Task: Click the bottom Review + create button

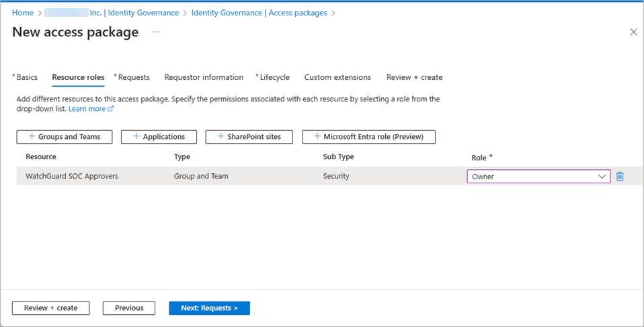Action: (50, 308)
